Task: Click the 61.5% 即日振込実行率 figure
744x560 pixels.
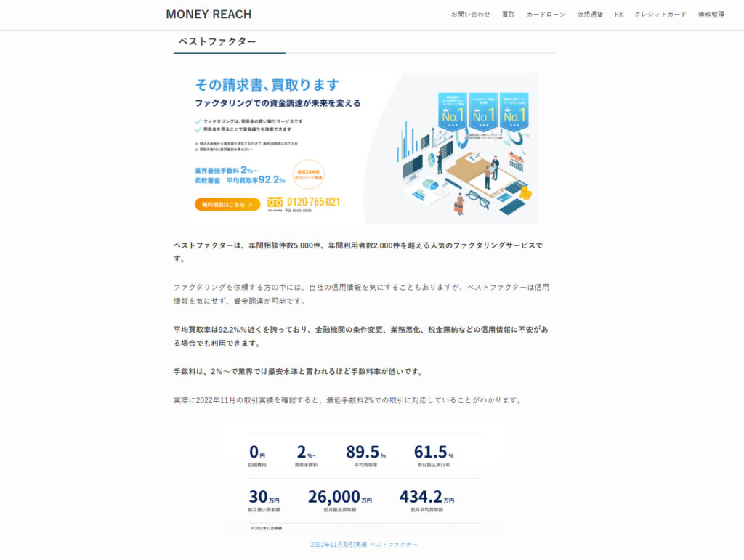Action: 434,455
